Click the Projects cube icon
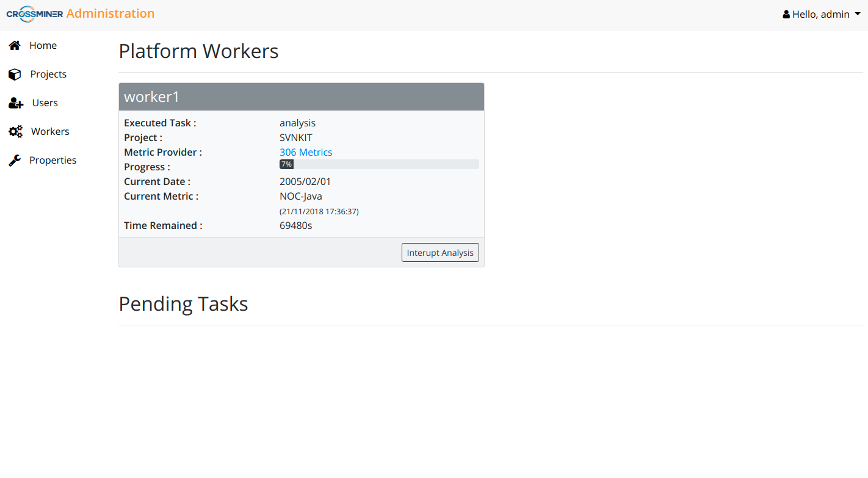The height and width of the screenshot is (478, 868). (x=15, y=74)
